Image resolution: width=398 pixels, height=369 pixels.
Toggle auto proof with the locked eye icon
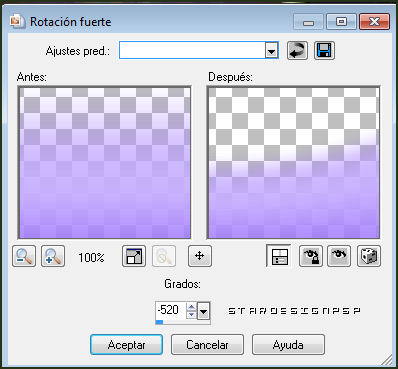pos(311,256)
